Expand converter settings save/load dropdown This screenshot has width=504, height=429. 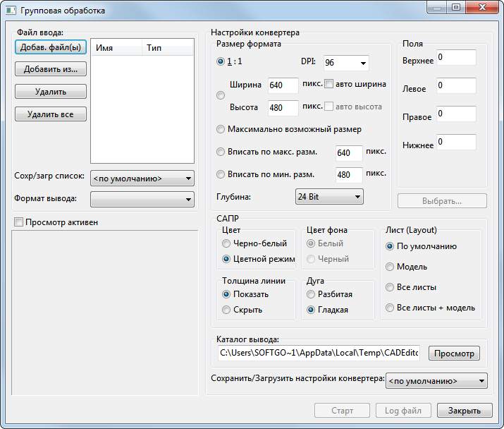point(436,381)
